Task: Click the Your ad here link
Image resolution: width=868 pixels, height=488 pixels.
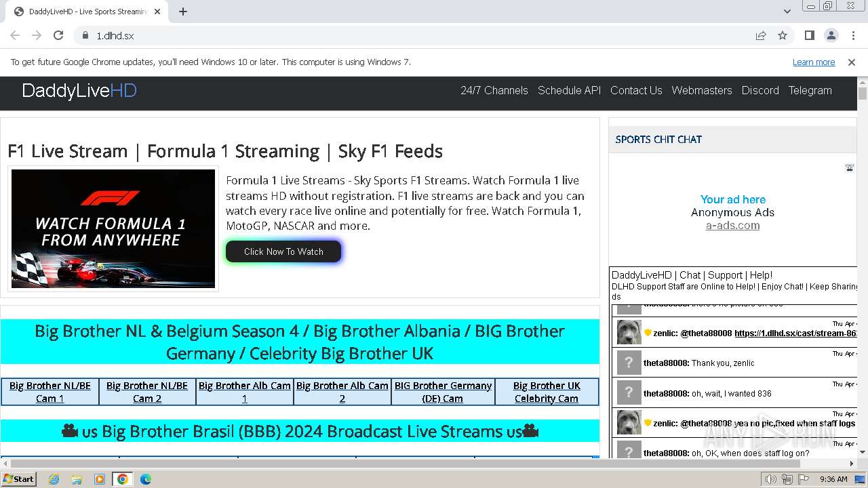Action: [733, 199]
